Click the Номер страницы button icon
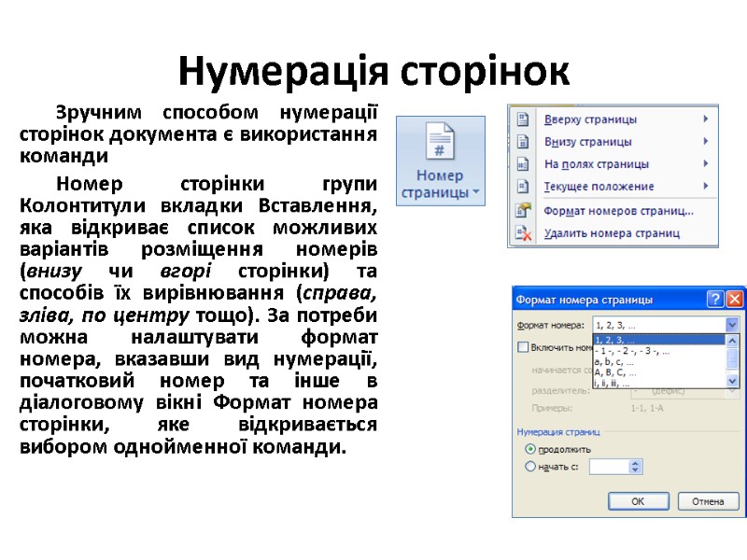Viewport: 747px width, 560px height. [x=440, y=140]
